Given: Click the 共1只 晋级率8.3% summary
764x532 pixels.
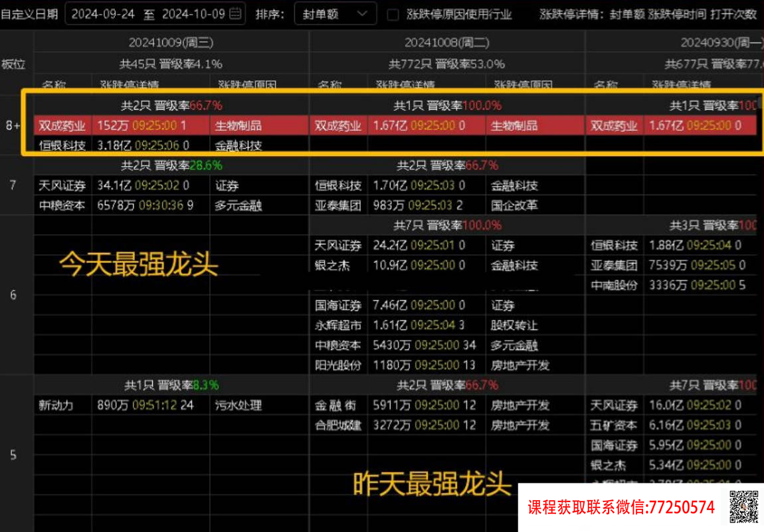Looking at the screenshot, I should pos(171,385).
